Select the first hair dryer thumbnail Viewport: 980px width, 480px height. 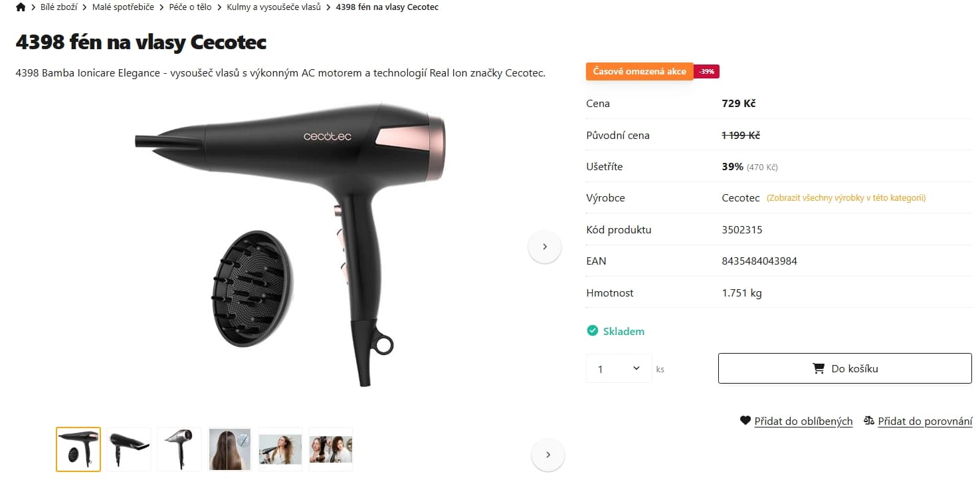point(78,449)
